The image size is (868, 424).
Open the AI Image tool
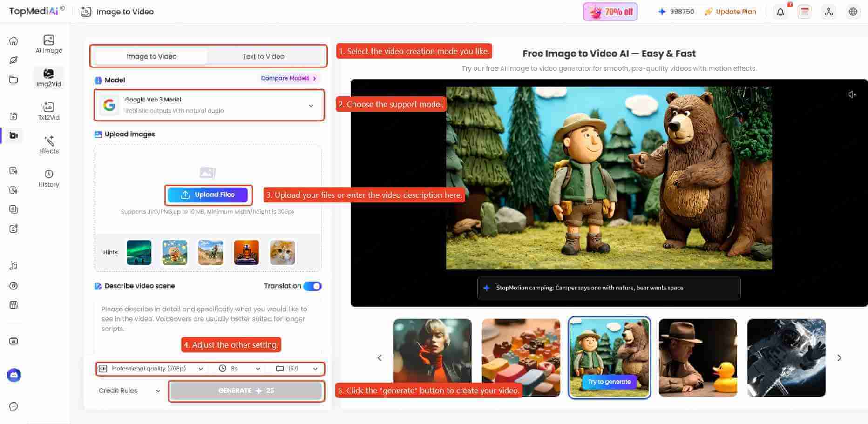[48, 44]
